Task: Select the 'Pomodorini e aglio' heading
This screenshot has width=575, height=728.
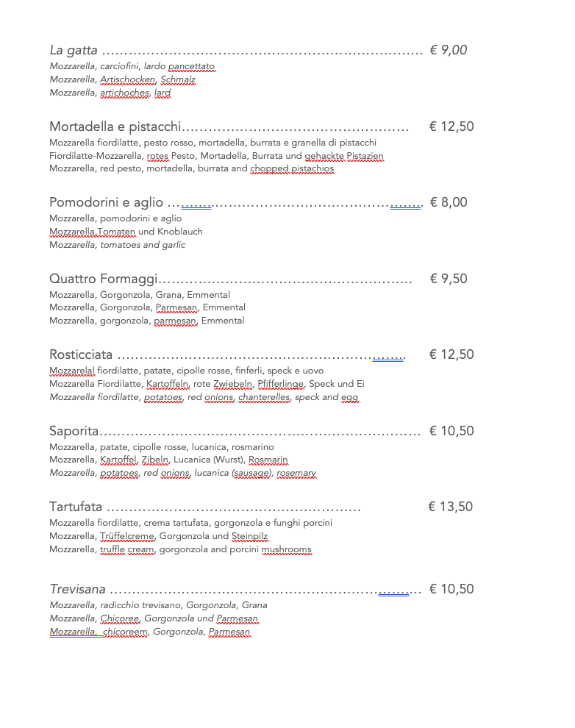Action: [x=107, y=202]
